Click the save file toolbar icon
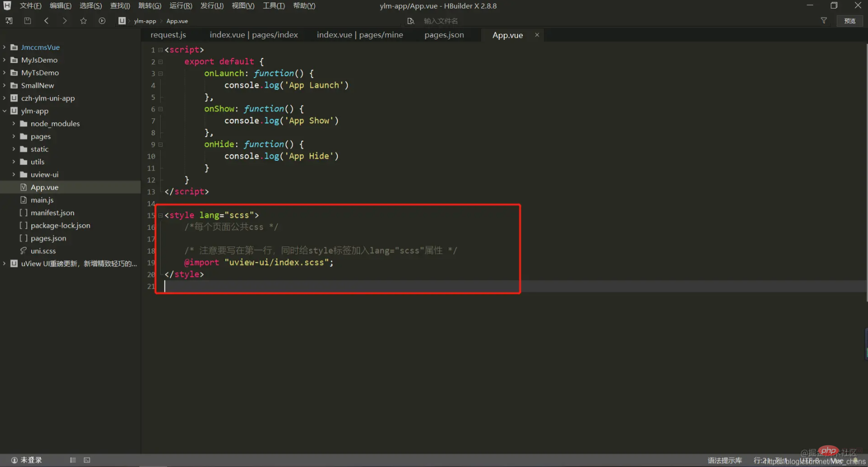This screenshot has width=868, height=467. pos(28,21)
